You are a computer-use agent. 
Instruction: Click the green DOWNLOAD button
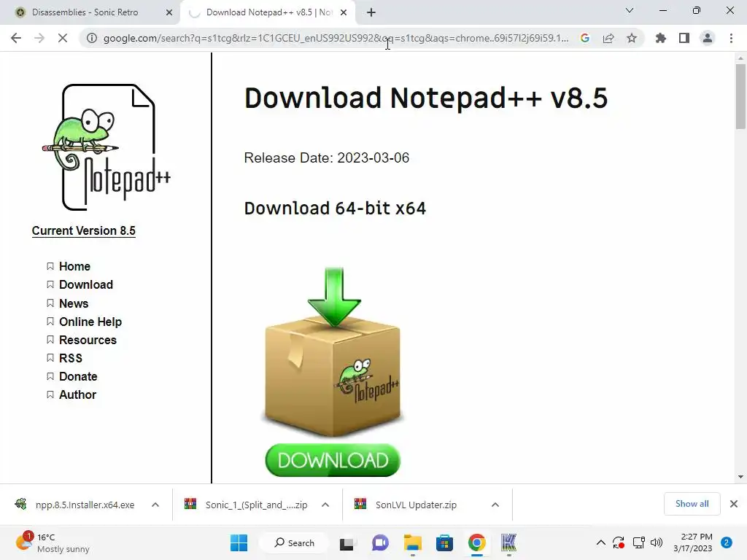click(333, 461)
